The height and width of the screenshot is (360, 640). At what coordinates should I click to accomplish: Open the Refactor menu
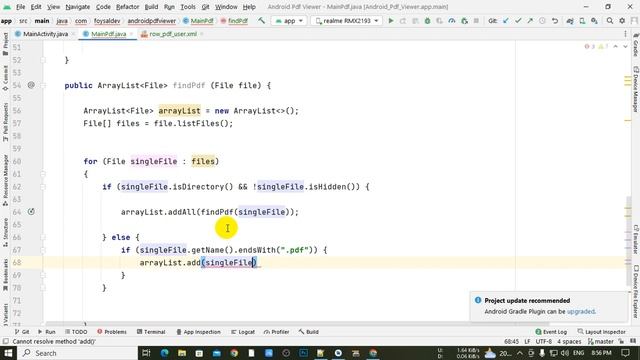pyautogui.click(x=127, y=7)
